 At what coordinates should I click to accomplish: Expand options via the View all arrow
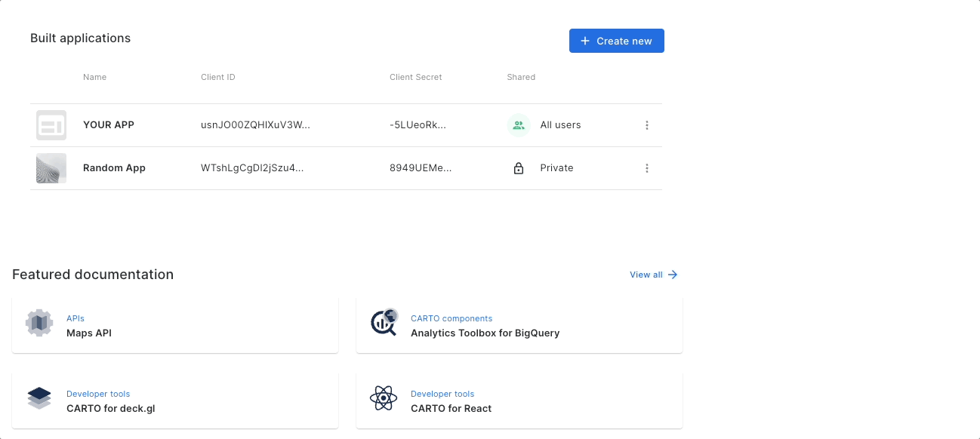(x=672, y=275)
